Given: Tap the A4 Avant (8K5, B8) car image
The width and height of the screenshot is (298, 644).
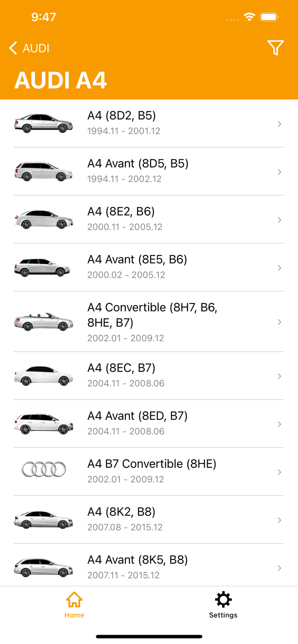Looking at the screenshot, I should coord(43,568).
